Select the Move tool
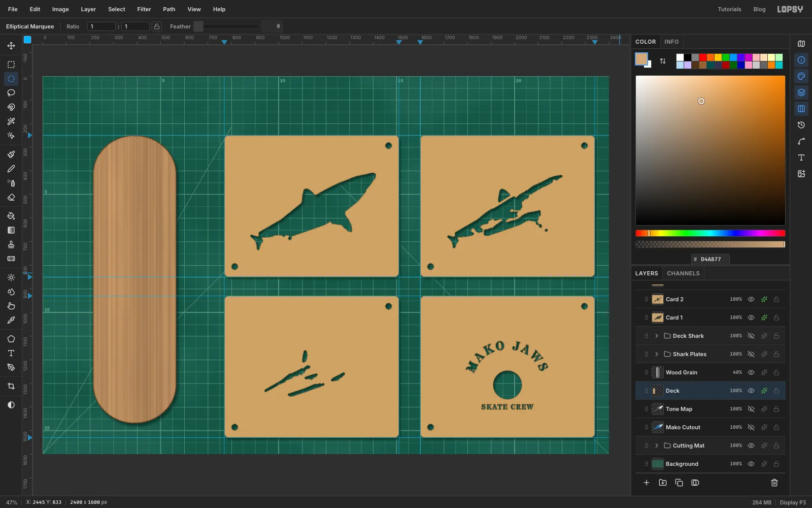Viewport: 812px width, 508px height. (11, 46)
